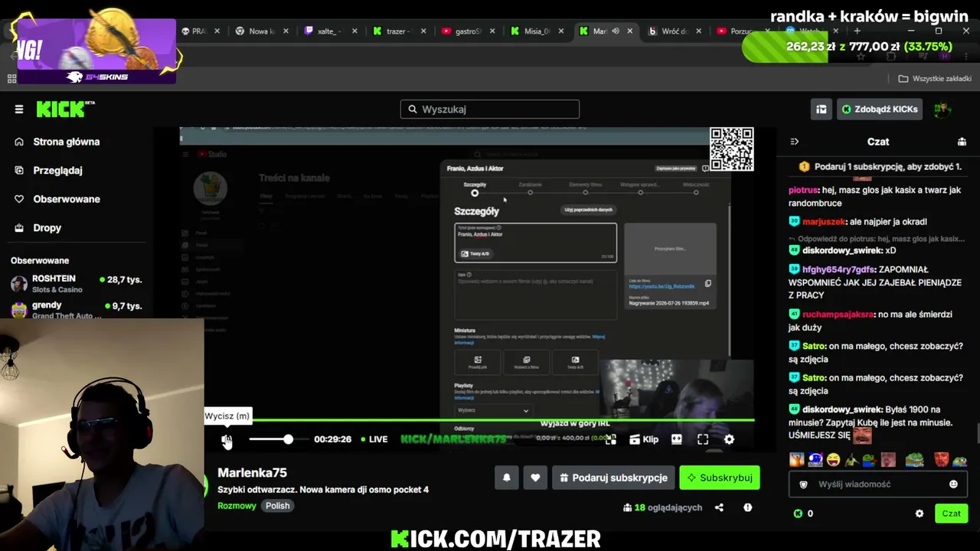
Task: Click the marjuszek username in chat
Action: [824, 222]
